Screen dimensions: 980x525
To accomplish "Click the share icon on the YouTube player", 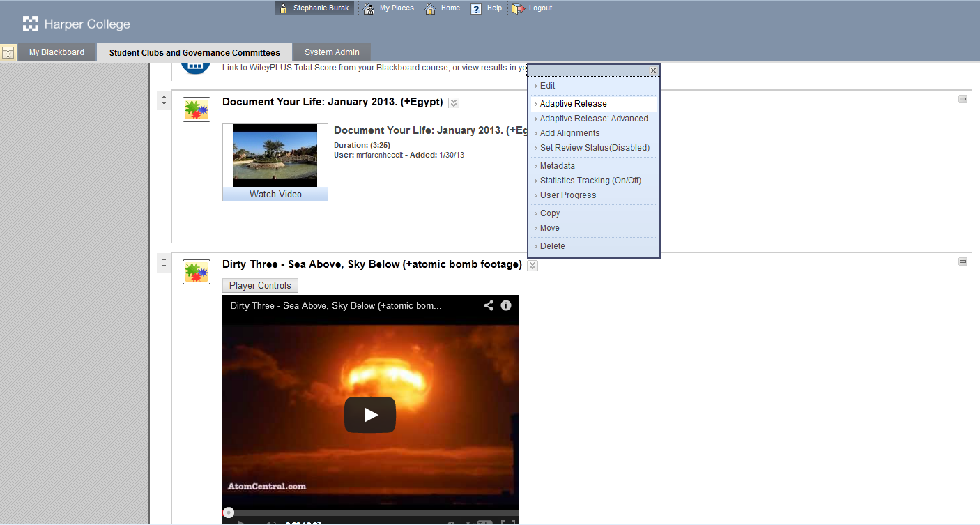I will tap(489, 305).
